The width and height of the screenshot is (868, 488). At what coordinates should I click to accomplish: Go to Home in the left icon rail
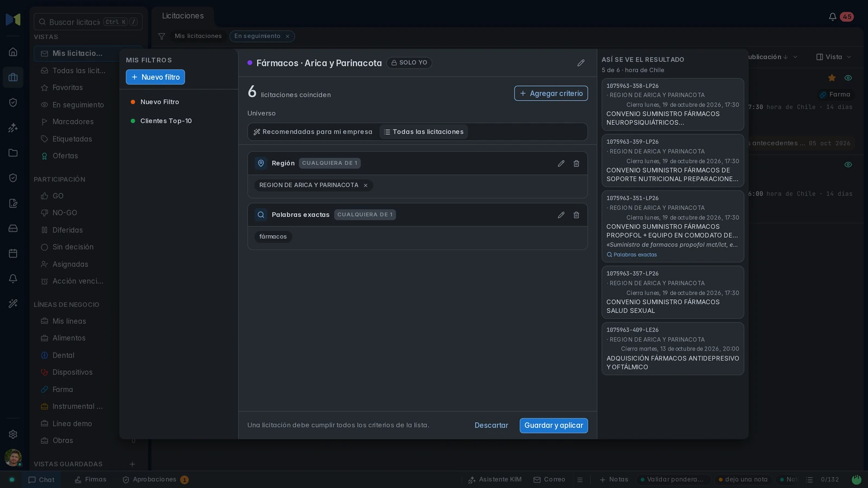(13, 52)
